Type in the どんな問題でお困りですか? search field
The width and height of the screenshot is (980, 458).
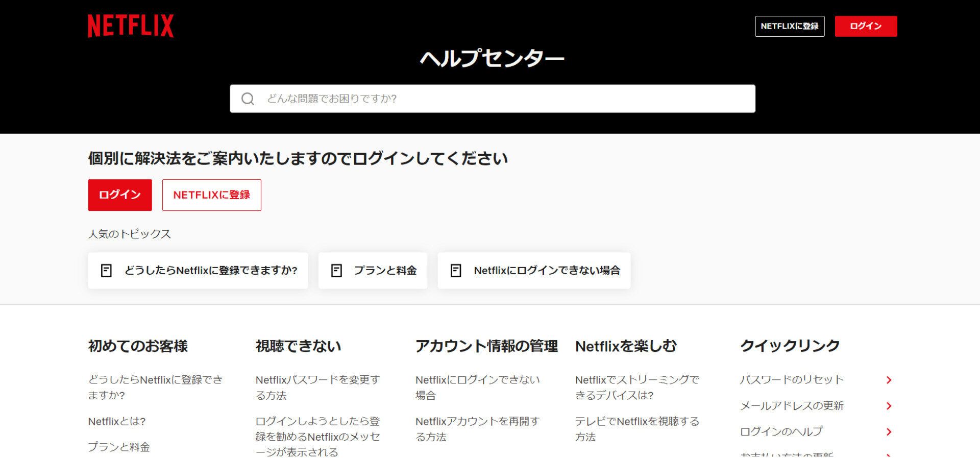tap(505, 99)
